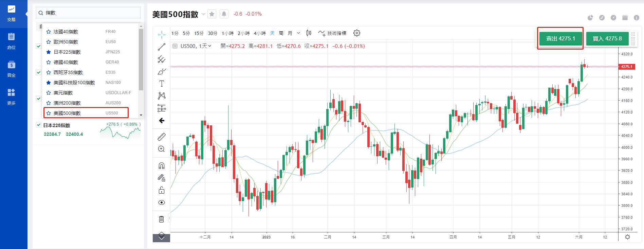Toggle favorite star for 法國40指數
Viewport: 644px width, 249px height.
tap(49, 32)
